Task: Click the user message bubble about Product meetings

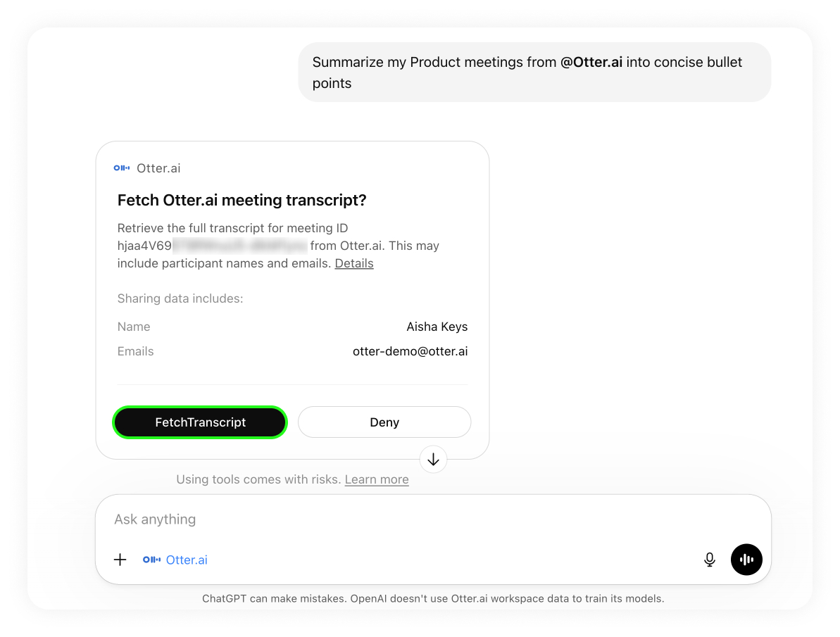Action: [534, 72]
